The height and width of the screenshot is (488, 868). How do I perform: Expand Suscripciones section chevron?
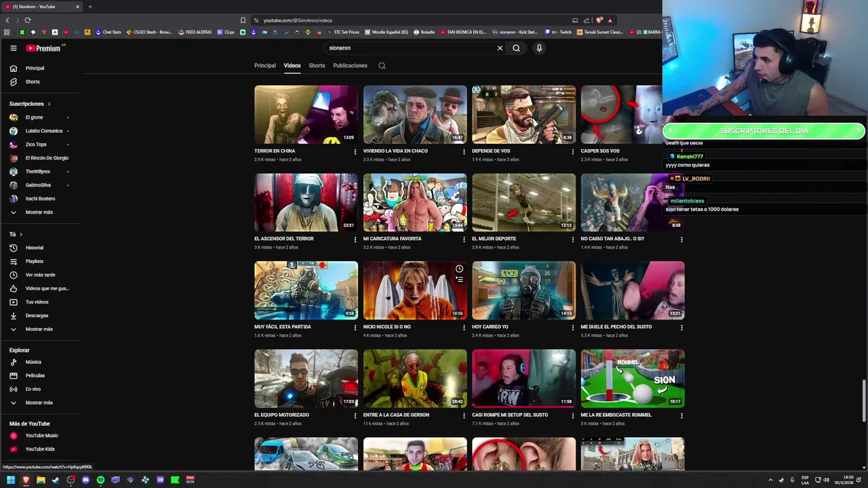tap(49, 104)
